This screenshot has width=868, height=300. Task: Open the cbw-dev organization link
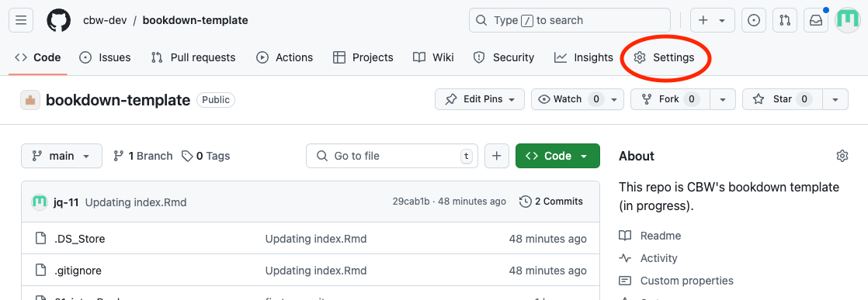point(105,20)
